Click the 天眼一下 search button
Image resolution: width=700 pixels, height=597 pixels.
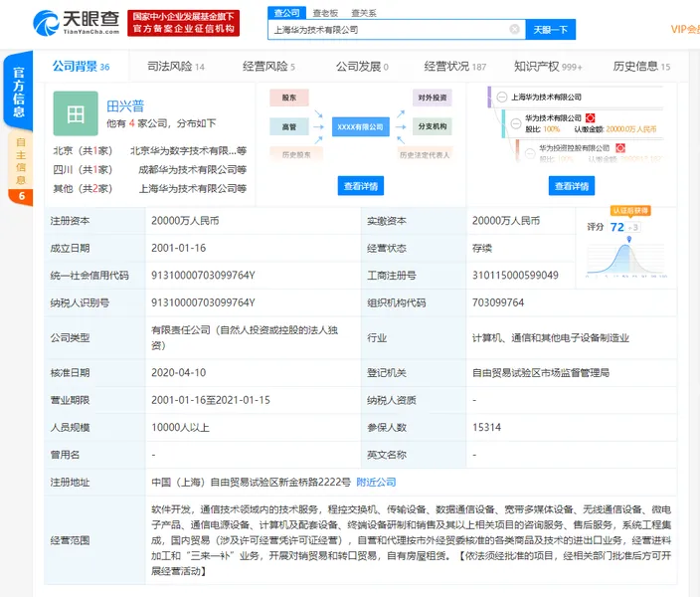point(551,30)
